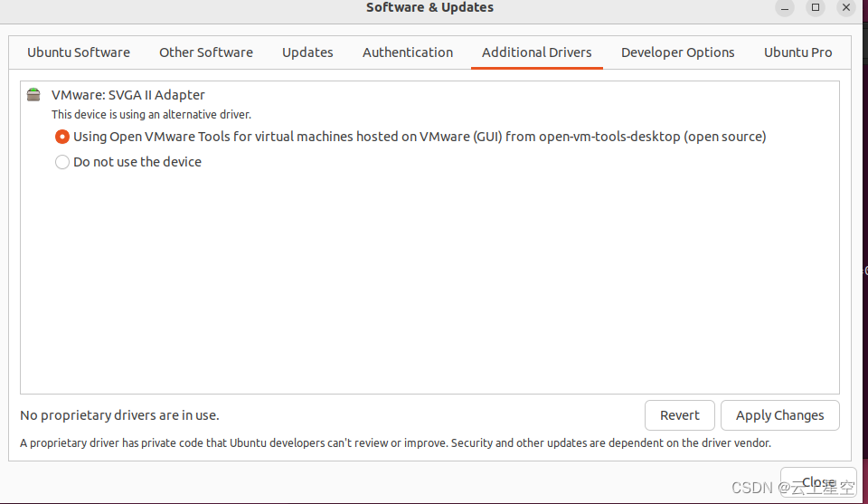Image resolution: width=868 pixels, height=504 pixels.
Task: Close the dialog using the Close button
Action: pyautogui.click(x=819, y=482)
